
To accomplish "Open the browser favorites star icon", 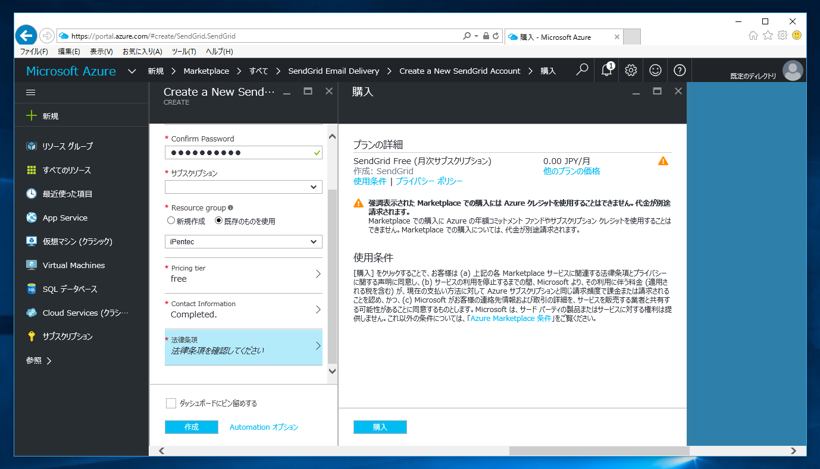I will (768, 36).
